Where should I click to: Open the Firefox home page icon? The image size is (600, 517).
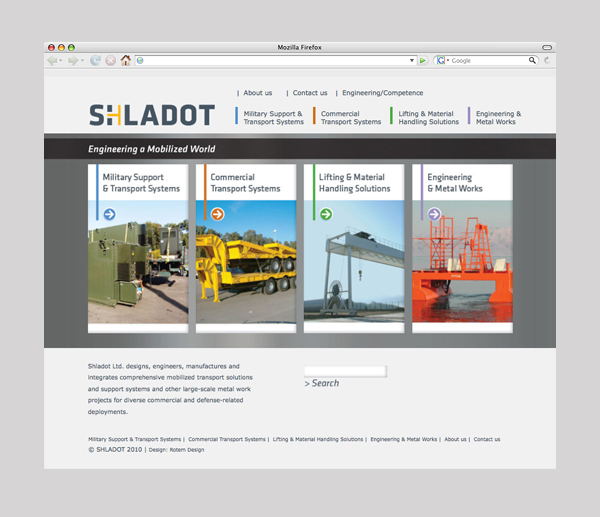pos(126,60)
